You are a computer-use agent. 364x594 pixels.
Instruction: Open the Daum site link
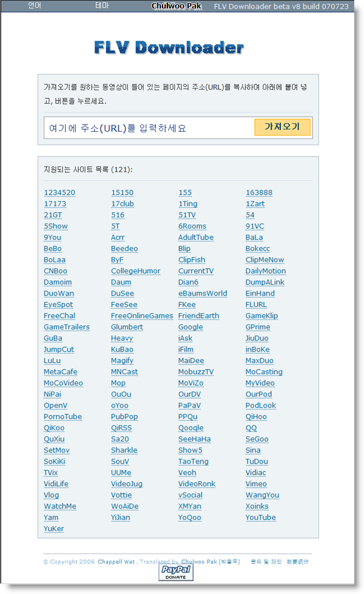pos(121,282)
